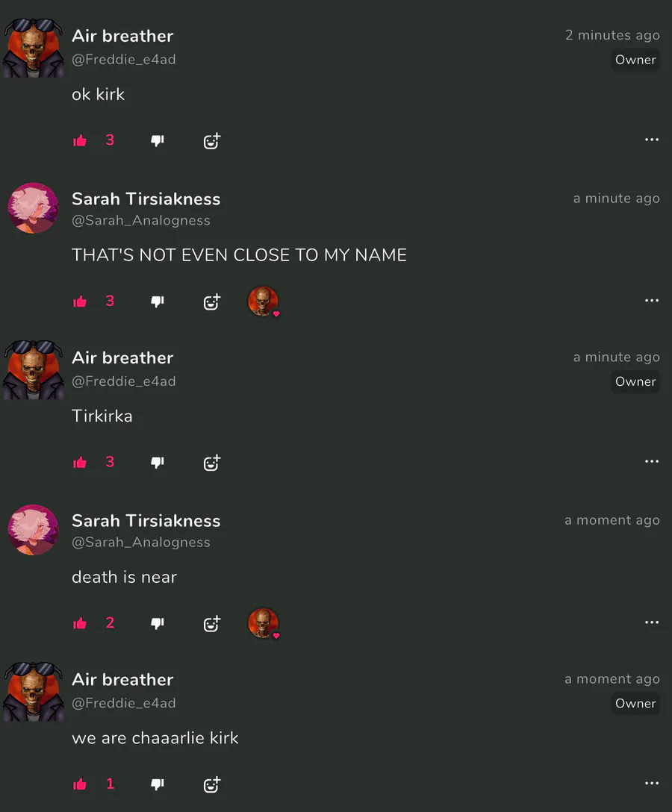
Task: Open more options for "Tirkirka" comment
Action: click(x=652, y=461)
